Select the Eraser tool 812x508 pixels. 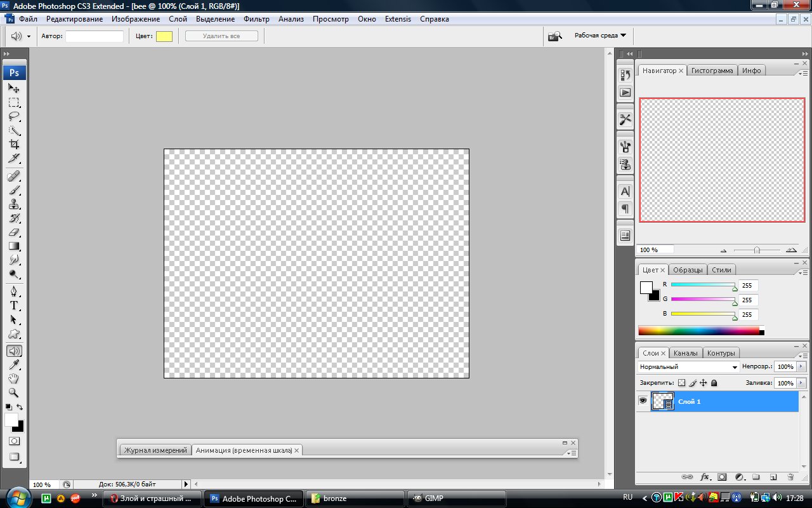[14, 232]
